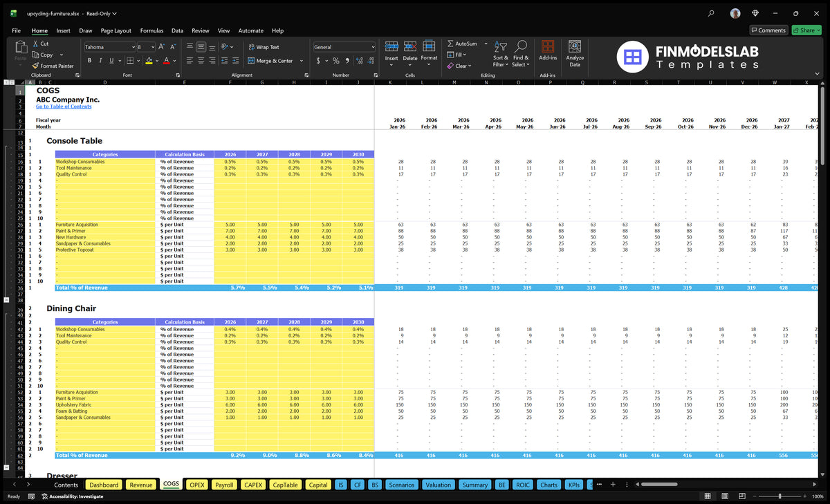Expand the Copy dropdown arrow

[61, 55]
